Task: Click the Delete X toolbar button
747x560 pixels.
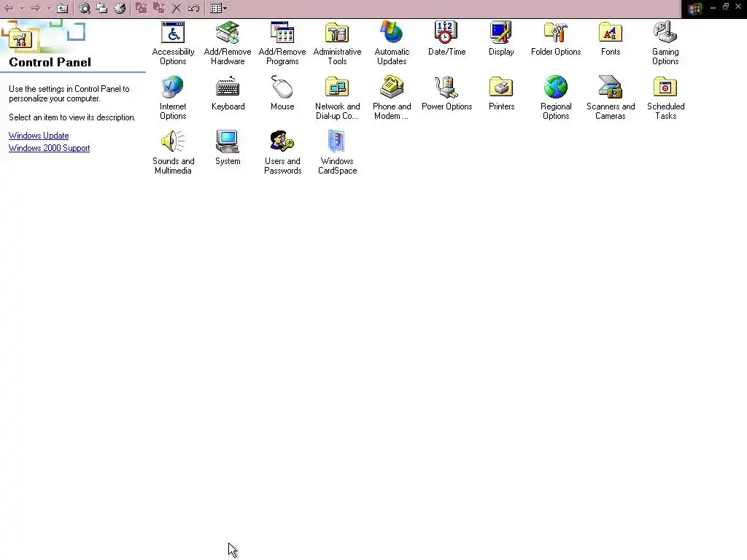Action: pos(177,8)
